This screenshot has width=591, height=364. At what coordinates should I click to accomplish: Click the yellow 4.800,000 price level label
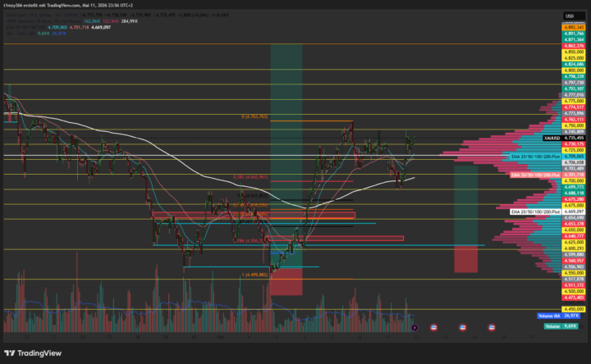click(x=574, y=71)
